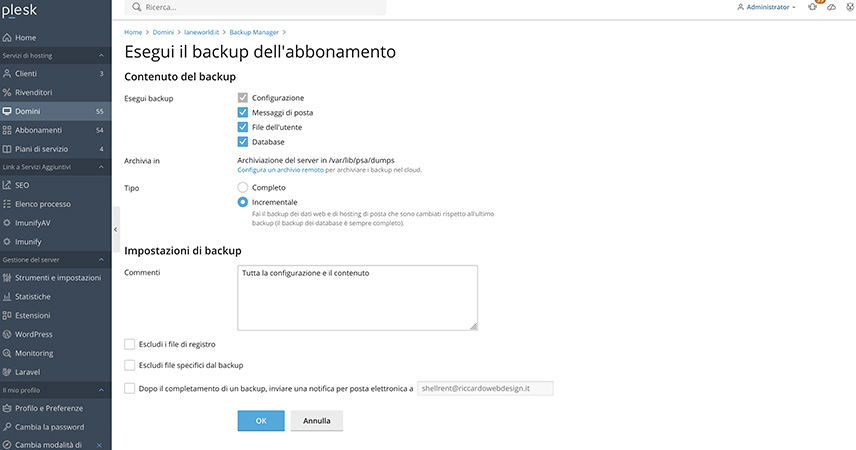Click the Configura un archivio remoto link
856x450 pixels.
pyautogui.click(x=279, y=170)
